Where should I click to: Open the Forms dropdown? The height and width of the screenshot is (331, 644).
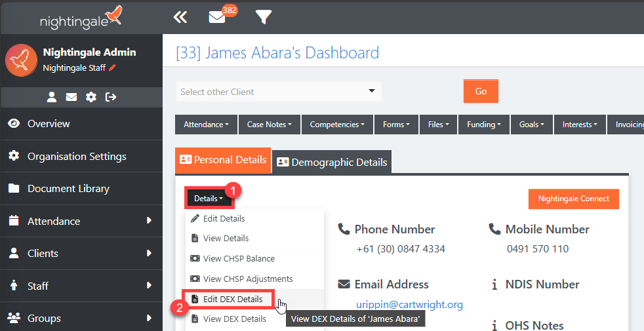click(396, 125)
